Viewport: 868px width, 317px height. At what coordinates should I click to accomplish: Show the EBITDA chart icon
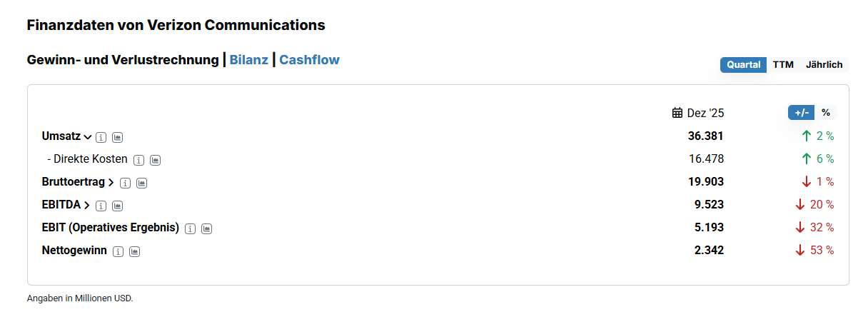click(x=118, y=206)
